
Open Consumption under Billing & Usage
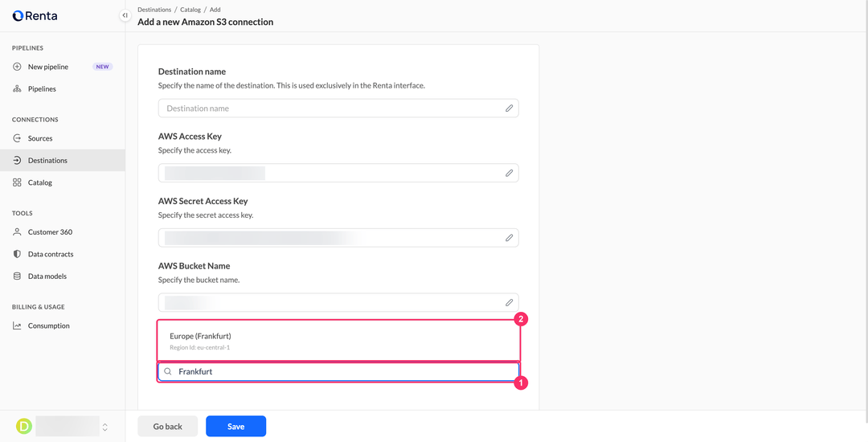[x=63, y=325]
